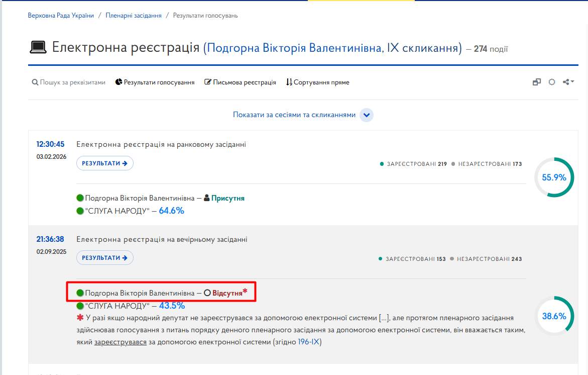The image size is (588, 375).
Task: Click НЕЗАРЕЄСТРОВАНІ 173 legend entry
Action: [x=487, y=164]
